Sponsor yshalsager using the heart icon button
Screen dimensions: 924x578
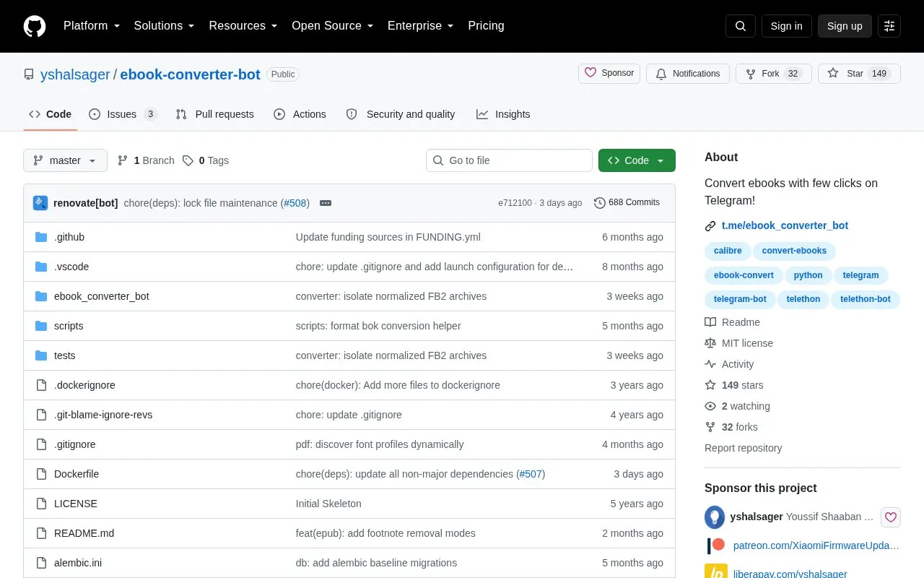(891, 517)
